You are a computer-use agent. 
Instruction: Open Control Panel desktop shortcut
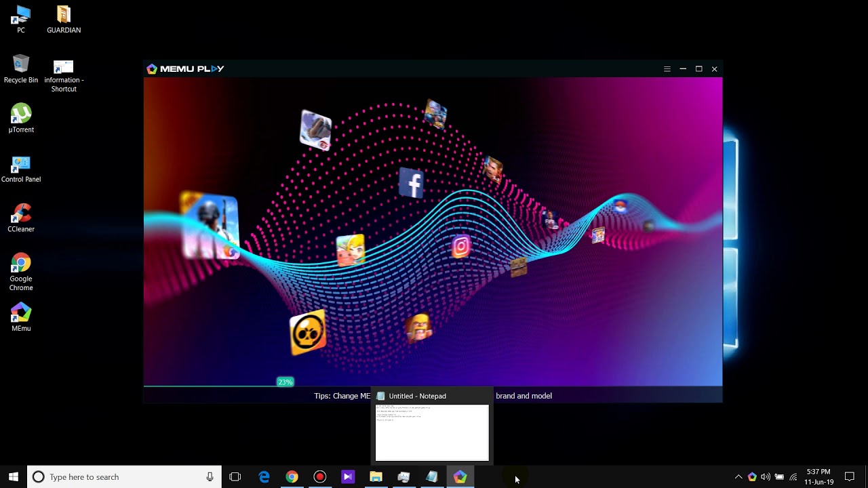pyautogui.click(x=21, y=169)
